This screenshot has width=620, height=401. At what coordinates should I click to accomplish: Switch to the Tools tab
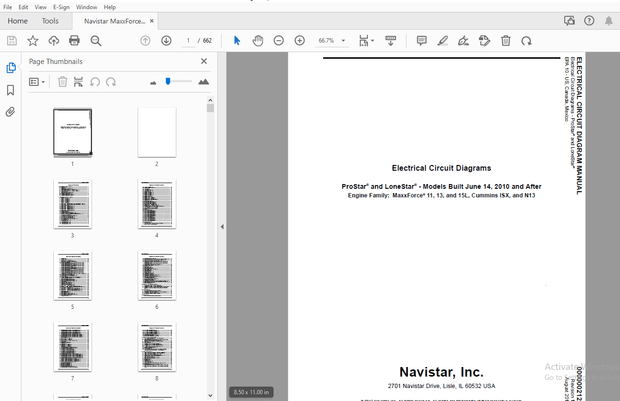50,20
